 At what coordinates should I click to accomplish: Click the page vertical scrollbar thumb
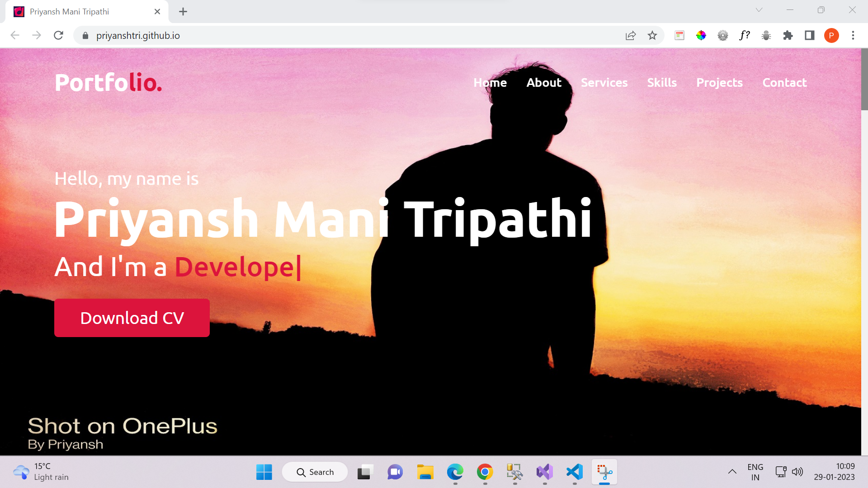tap(864, 80)
